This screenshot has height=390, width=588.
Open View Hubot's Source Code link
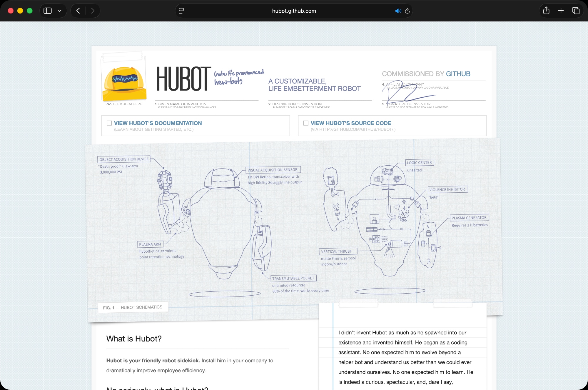tap(351, 123)
